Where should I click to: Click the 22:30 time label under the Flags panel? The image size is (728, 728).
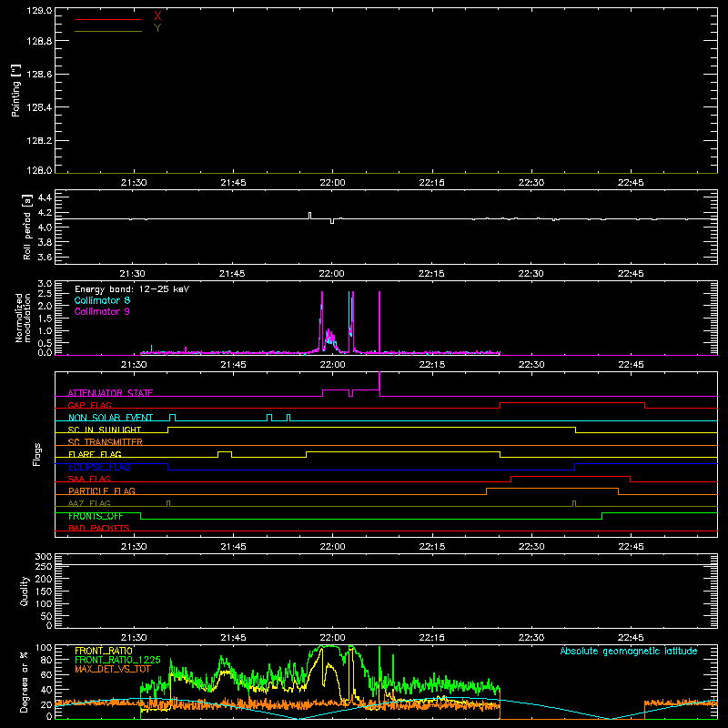tap(531, 547)
